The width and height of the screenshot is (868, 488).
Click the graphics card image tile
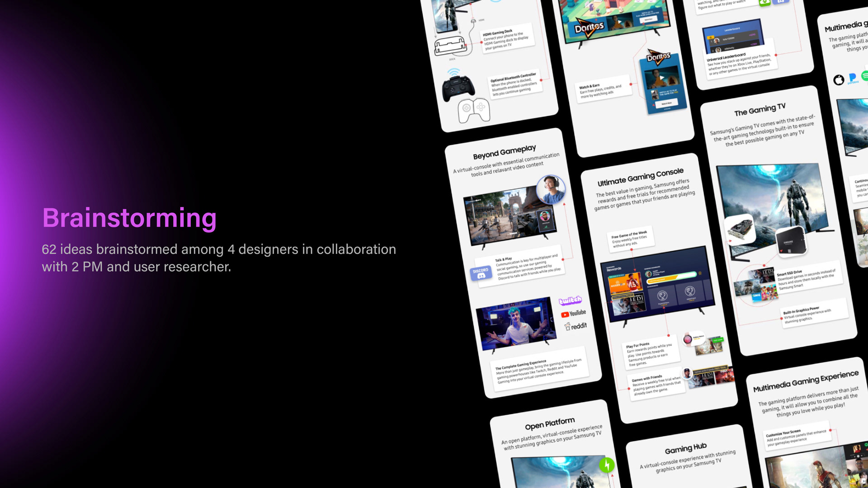pyautogui.click(x=741, y=230)
